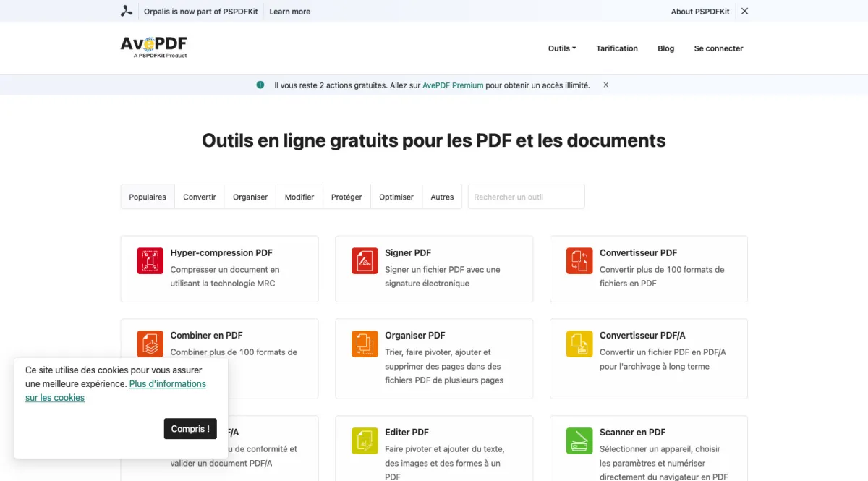Click the Scanner en PDF green icon
The image size is (868, 481).
click(x=579, y=440)
